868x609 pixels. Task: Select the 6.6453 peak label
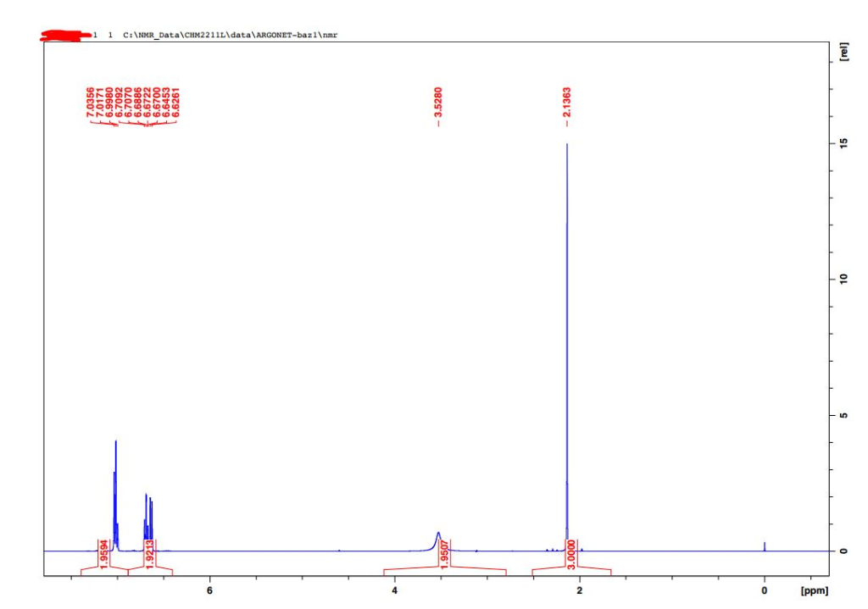pyautogui.click(x=166, y=102)
